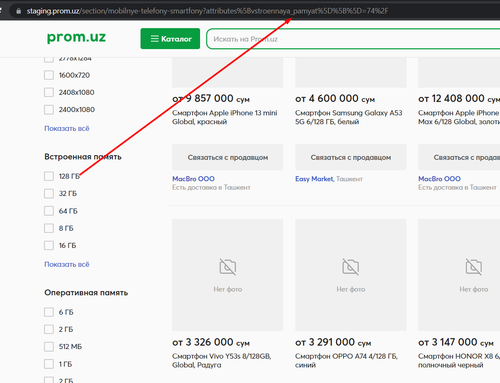Image resolution: width=500 pixels, height=383 pixels.
Task: Click price от 9 857 000 сум
Action: point(211,99)
